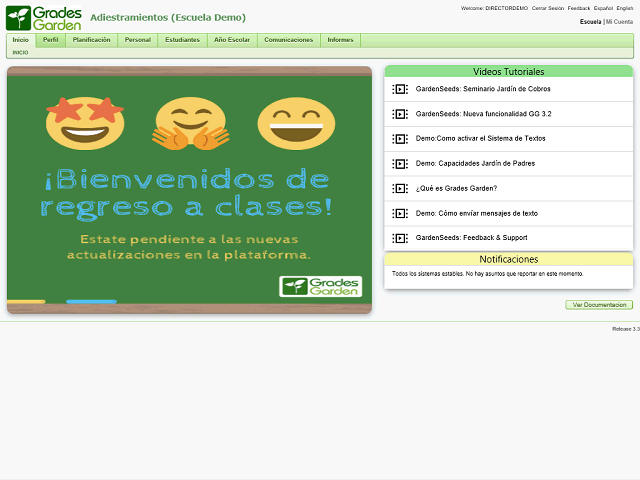Open GardenSeeds: Feedback & Support tutorial
Viewport: 640px width, 480px height.
pyautogui.click(x=471, y=238)
